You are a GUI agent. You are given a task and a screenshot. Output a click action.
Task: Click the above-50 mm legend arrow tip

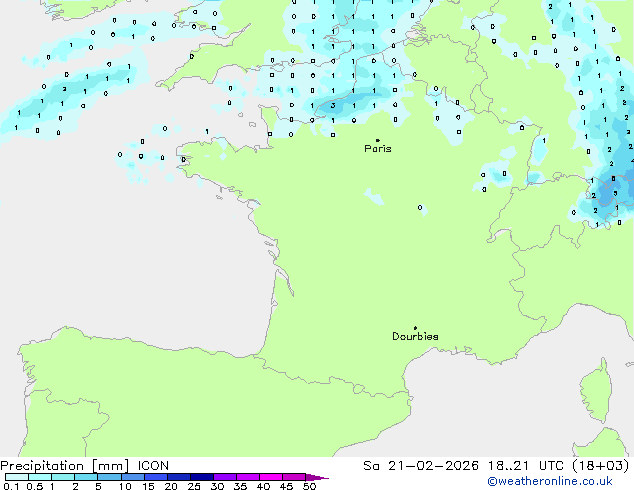pos(317,477)
